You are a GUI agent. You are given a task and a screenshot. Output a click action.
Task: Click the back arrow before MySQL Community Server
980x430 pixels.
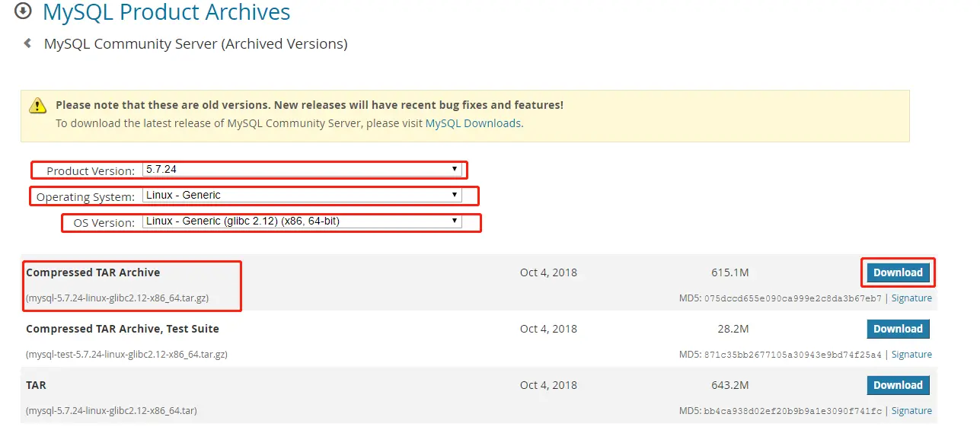pos(27,43)
